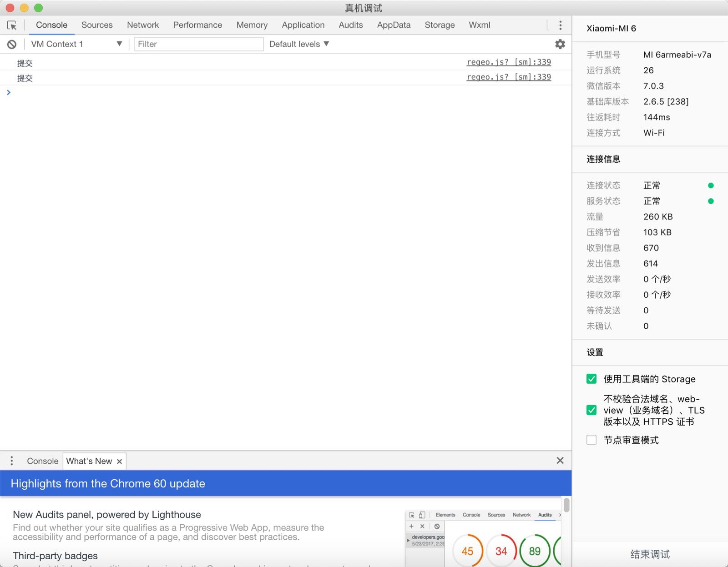Select the drawer Console tab
The width and height of the screenshot is (728, 567).
point(43,461)
